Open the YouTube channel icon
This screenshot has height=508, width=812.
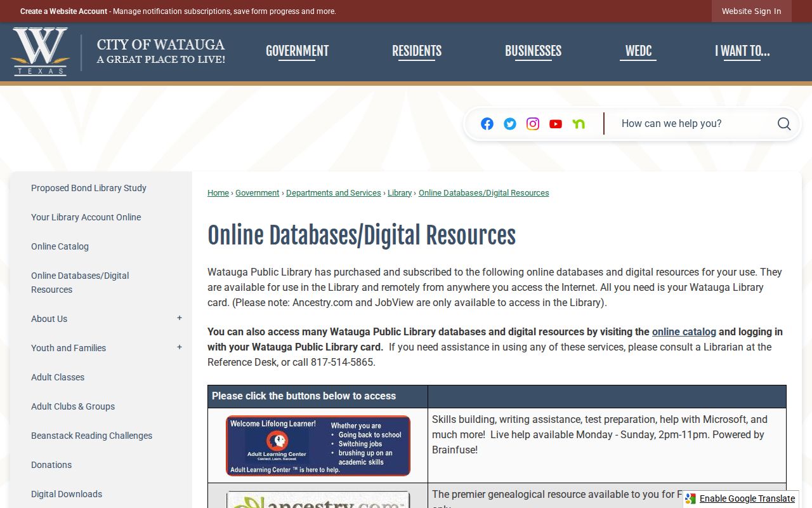[556, 124]
